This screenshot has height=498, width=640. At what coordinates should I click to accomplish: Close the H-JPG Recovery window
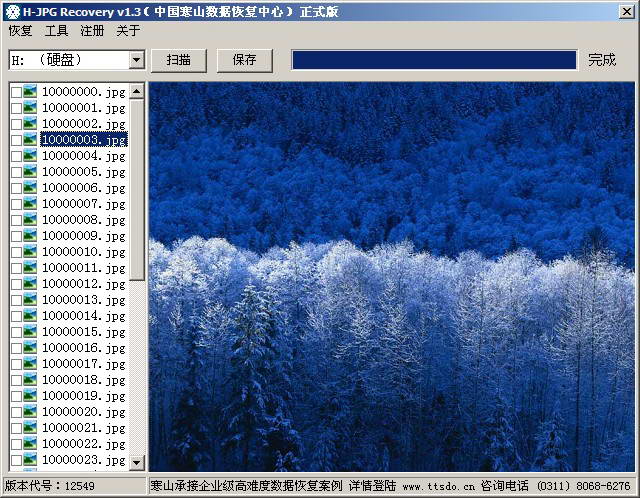pyautogui.click(x=627, y=11)
